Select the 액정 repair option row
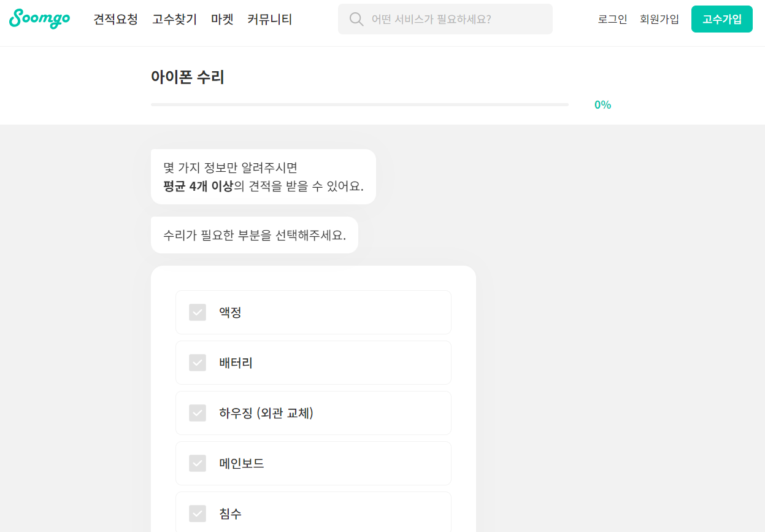The height and width of the screenshot is (532, 765). (313, 312)
